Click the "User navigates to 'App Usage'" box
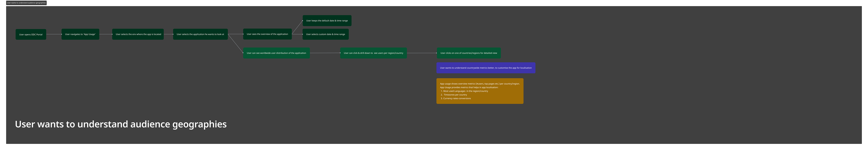This screenshot has width=868, height=150. pyautogui.click(x=80, y=34)
